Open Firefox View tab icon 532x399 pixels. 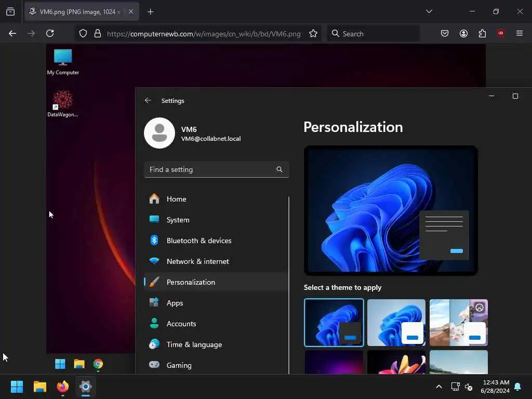pyautogui.click(x=10, y=11)
